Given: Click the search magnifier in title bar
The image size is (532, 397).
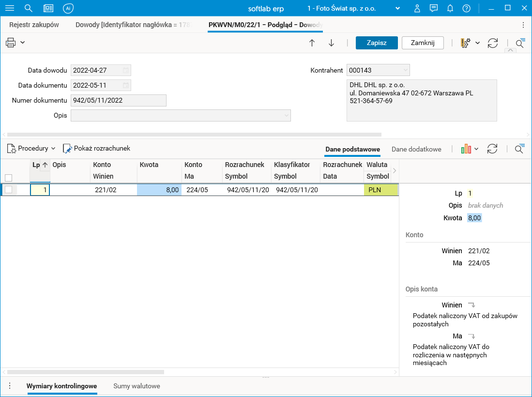Looking at the screenshot, I should 29,8.
